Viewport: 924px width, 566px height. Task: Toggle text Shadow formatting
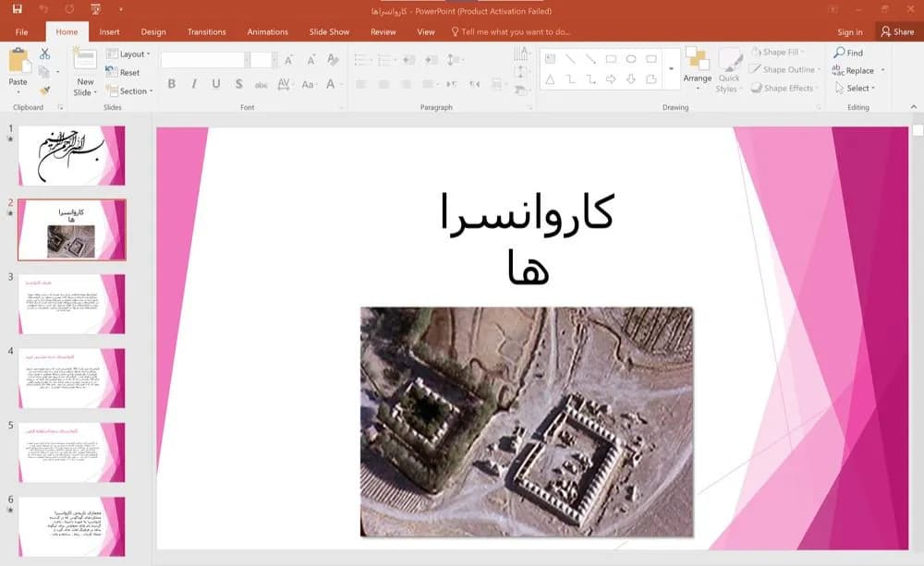click(238, 84)
